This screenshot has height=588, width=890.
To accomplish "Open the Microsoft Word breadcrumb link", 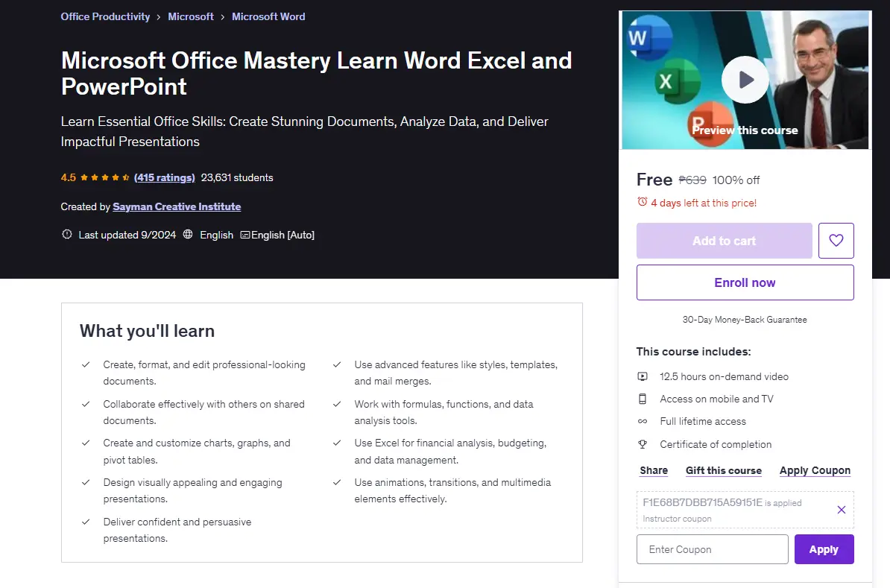I will point(268,16).
